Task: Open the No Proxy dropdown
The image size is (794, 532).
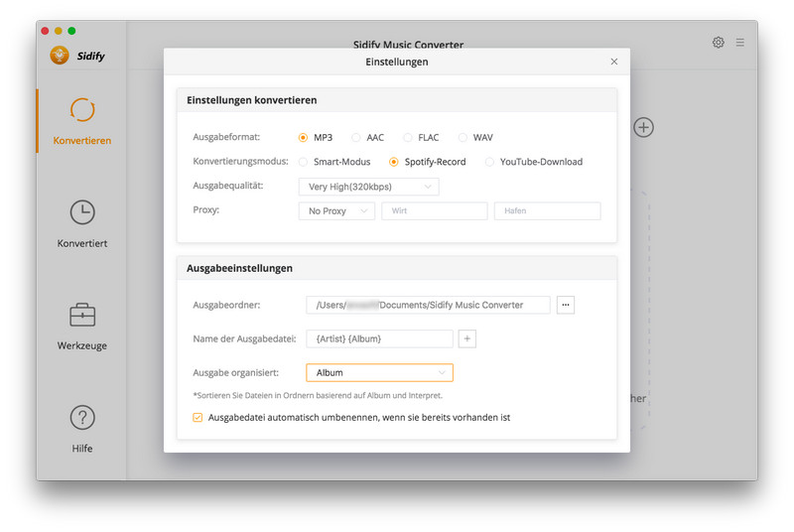Action: tap(336, 211)
